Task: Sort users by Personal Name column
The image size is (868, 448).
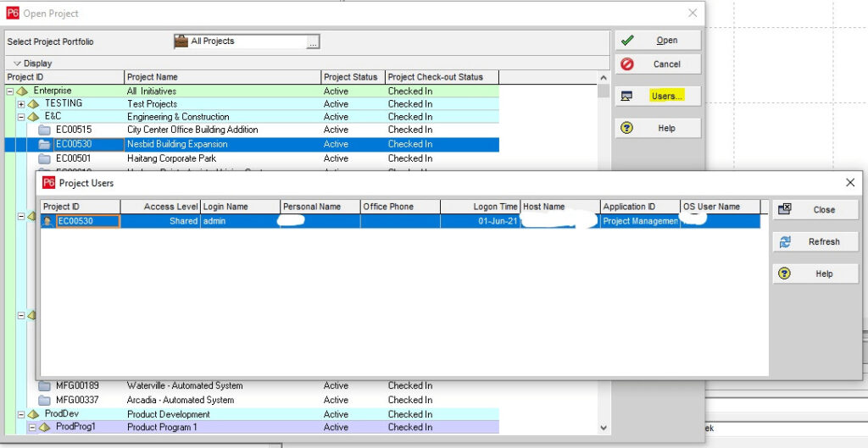Action: tap(320, 207)
